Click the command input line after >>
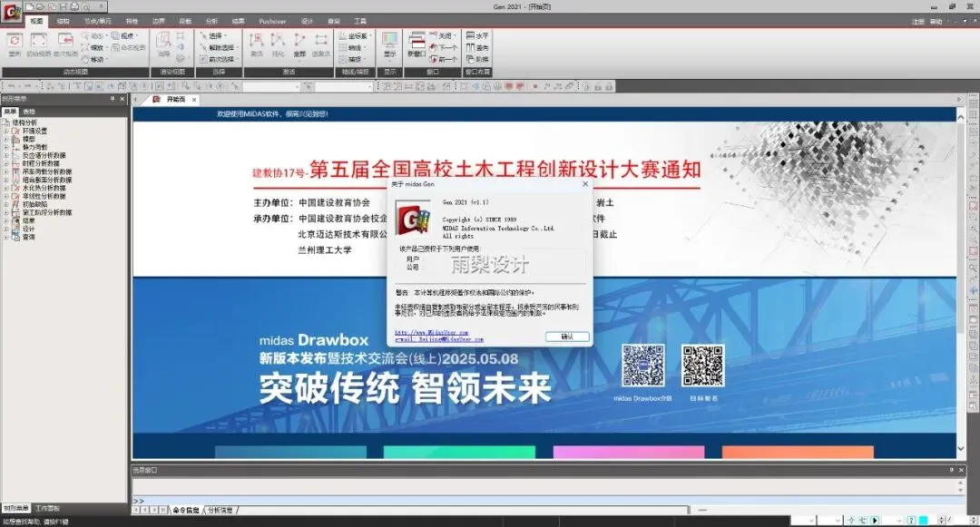This screenshot has height=527, width=980. point(550,501)
